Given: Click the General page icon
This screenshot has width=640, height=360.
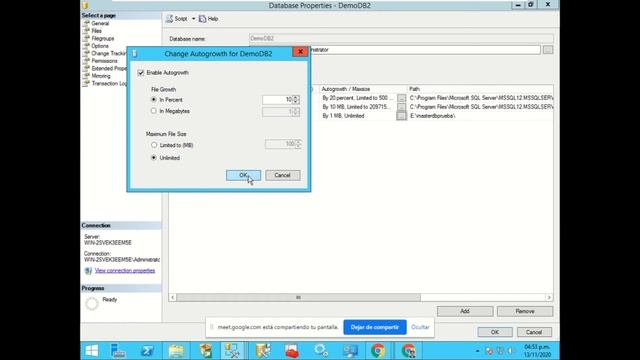Looking at the screenshot, I should tap(86, 23).
